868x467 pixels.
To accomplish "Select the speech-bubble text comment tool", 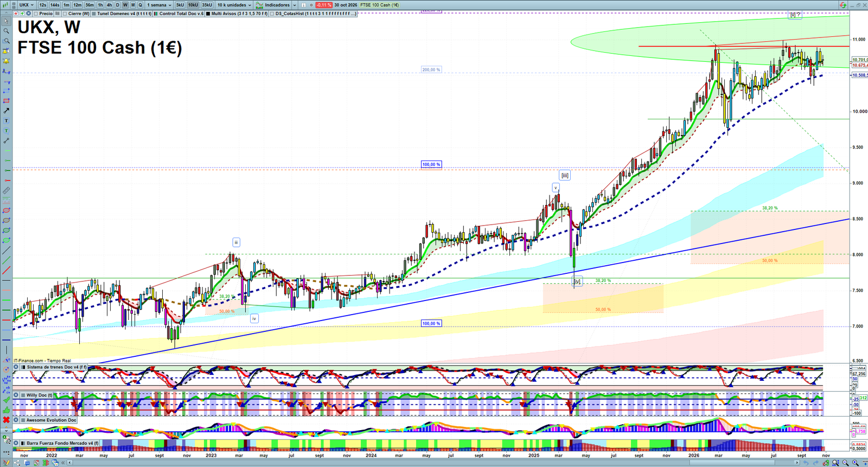I will point(7,131).
